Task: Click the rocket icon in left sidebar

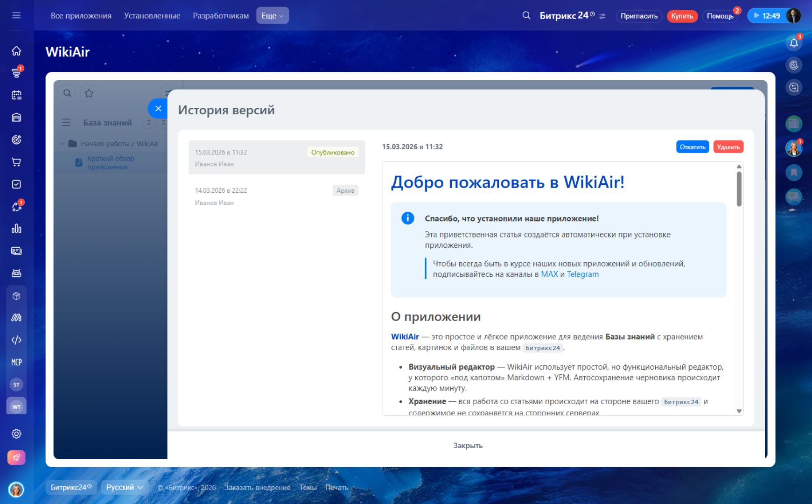Action: click(16, 458)
